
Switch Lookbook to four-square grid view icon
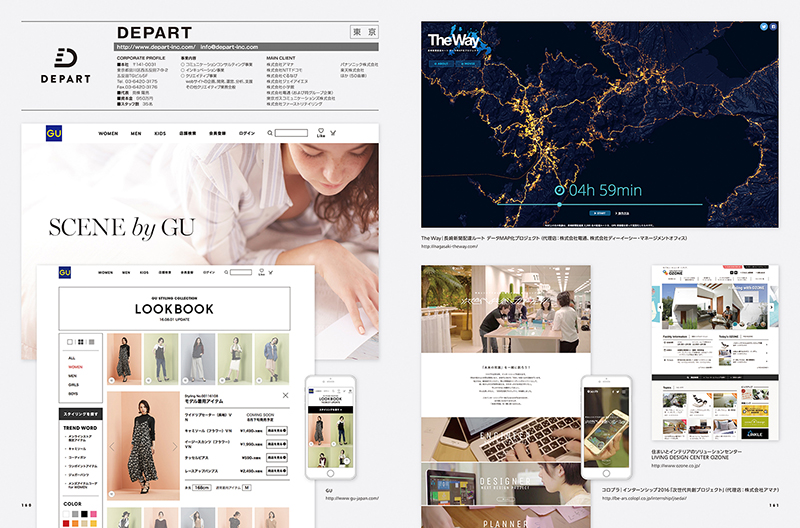(x=81, y=342)
